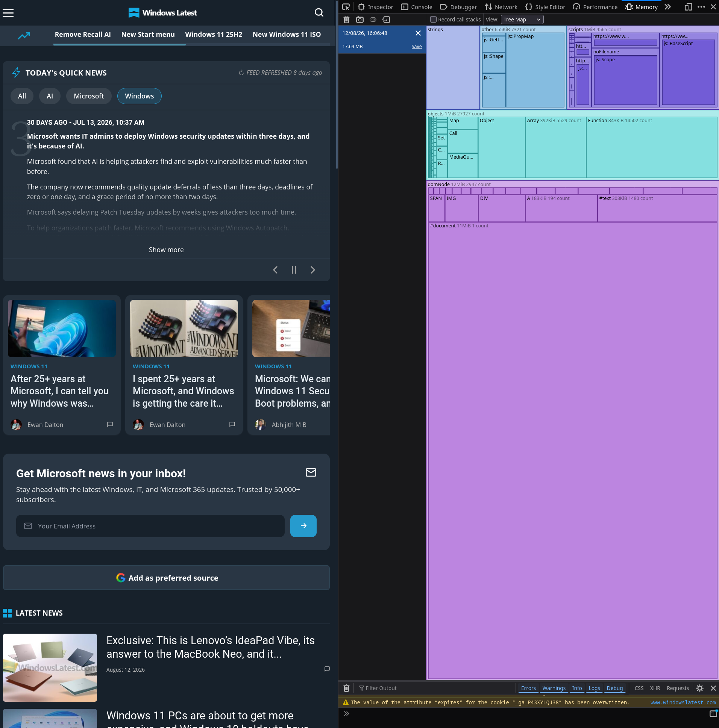Viewport: 719px width, 728px height.
Task: Open the hamburger menu on Windows Latest
Action: [8, 13]
